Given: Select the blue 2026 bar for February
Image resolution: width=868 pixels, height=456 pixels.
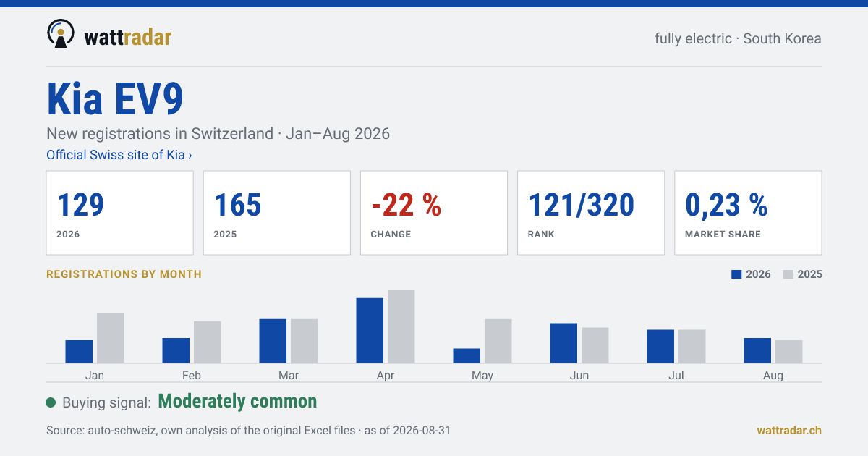Looking at the screenshot, I should pyautogui.click(x=176, y=350).
